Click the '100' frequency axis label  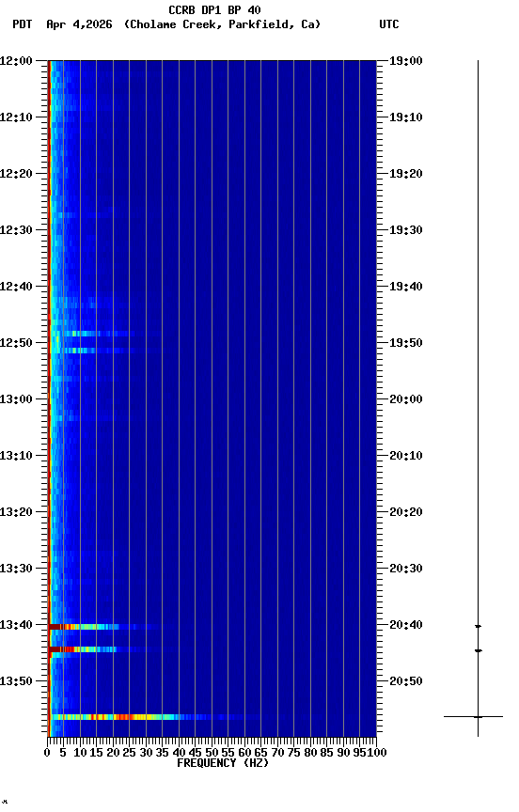pyautogui.click(x=377, y=753)
